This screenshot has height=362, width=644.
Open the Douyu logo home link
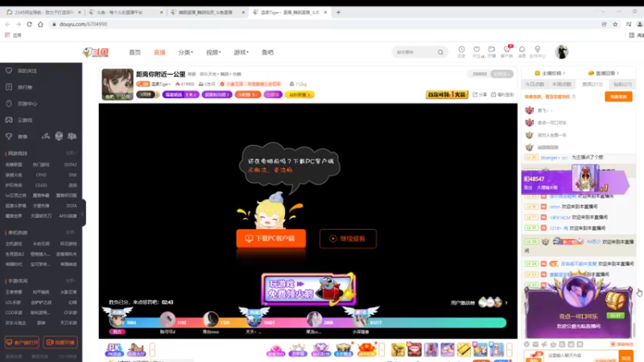pyautogui.click(x=95, y=52)
